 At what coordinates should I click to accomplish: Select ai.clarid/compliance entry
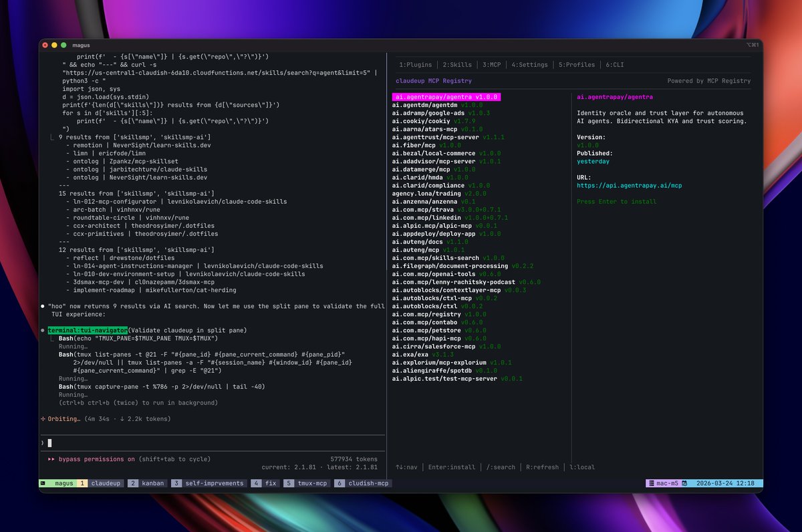point(441,185)
